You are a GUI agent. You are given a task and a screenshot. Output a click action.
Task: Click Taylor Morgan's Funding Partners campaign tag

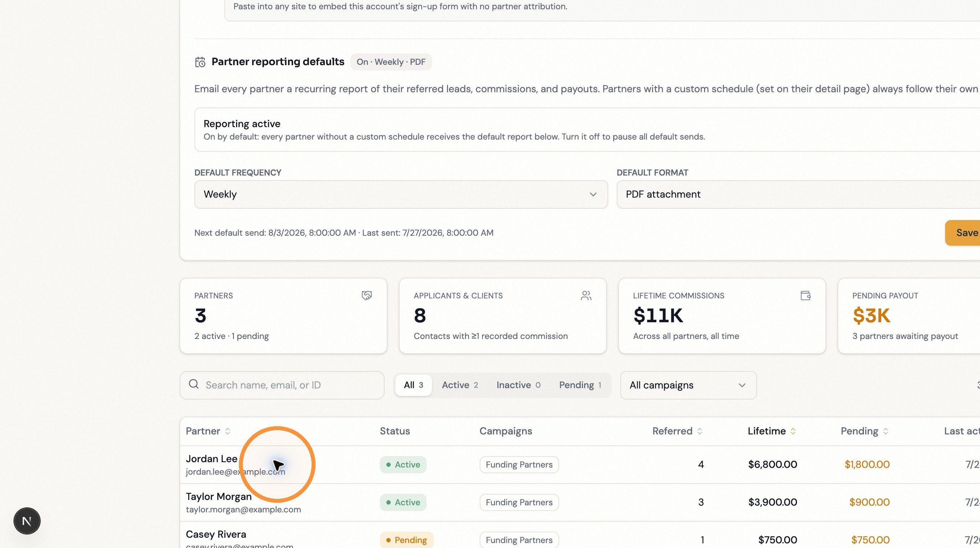(519, 502)
